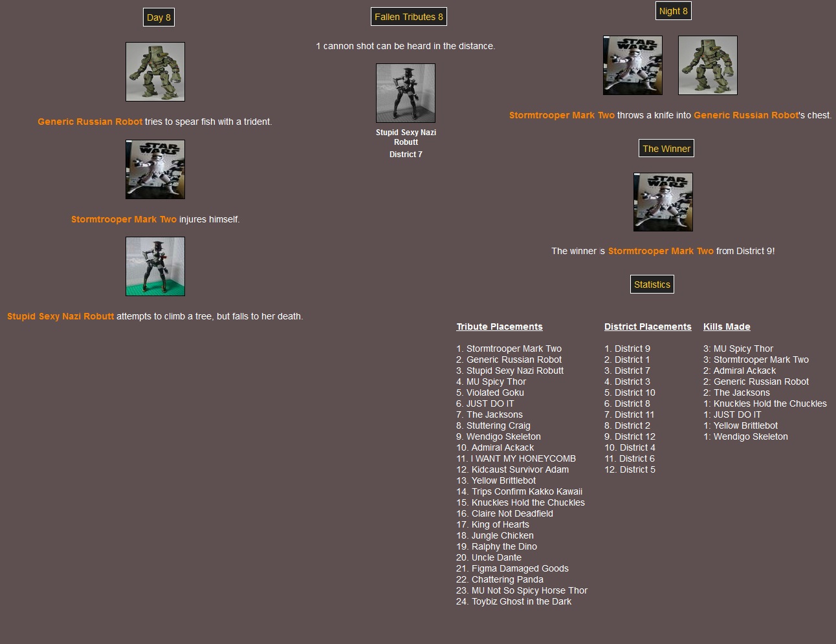The image size is (836, 644).
Task: Click '2: The Jacksons' in Kills Made
Action: [x=736, y=392]
